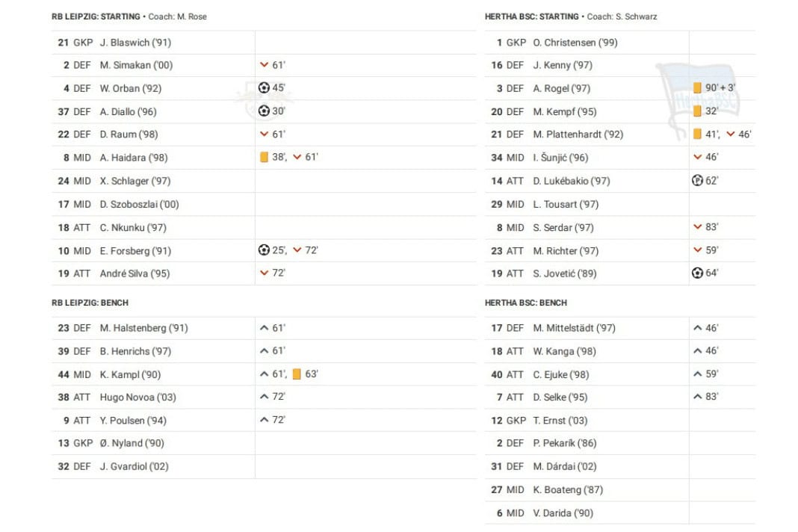Click the substituted-off arrow for S. Serdar

(x=697, y=226)
